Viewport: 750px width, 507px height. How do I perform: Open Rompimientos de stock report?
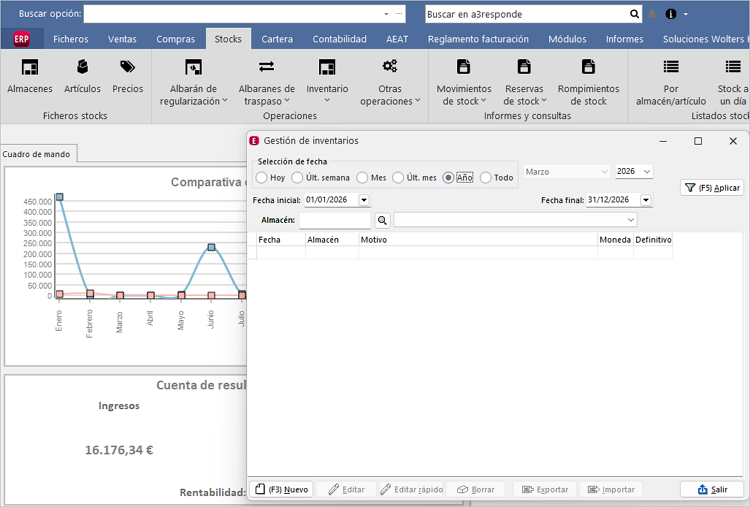588,82
